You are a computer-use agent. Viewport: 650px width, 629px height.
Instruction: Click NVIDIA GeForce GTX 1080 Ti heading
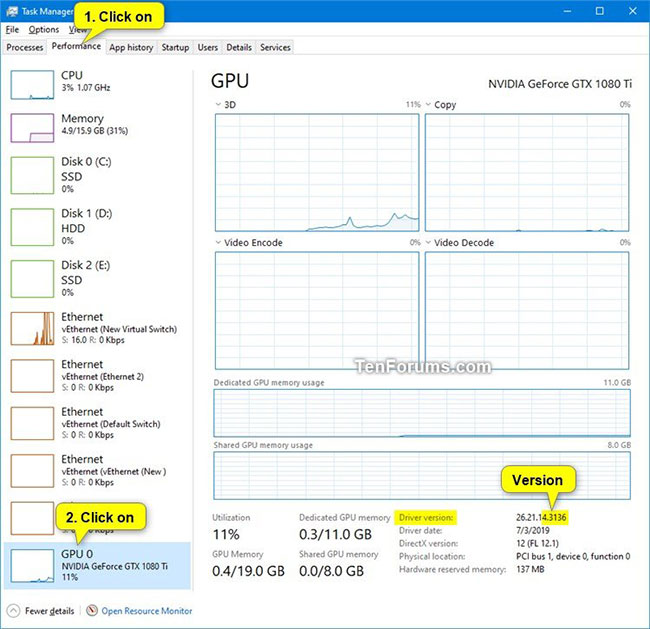point(560,84)
